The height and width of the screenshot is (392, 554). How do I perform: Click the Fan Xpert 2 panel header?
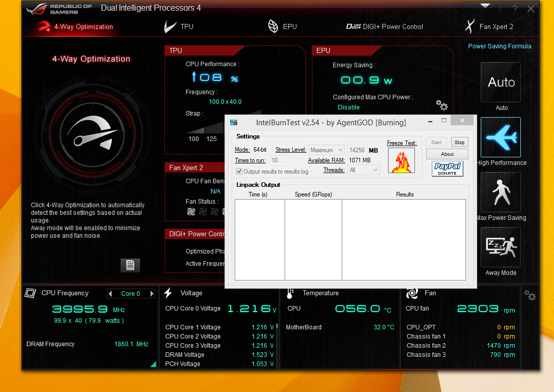[195, 167]
